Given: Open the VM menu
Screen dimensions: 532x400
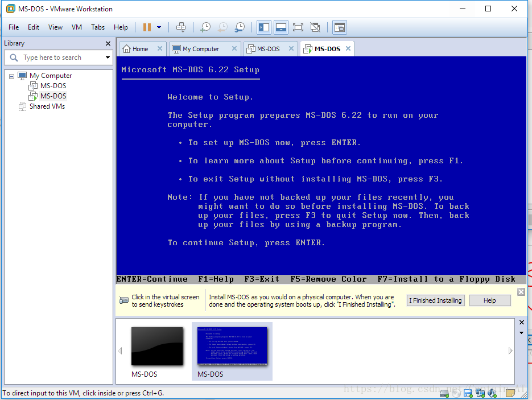Looking at the screenshot, I should [77, 27].
